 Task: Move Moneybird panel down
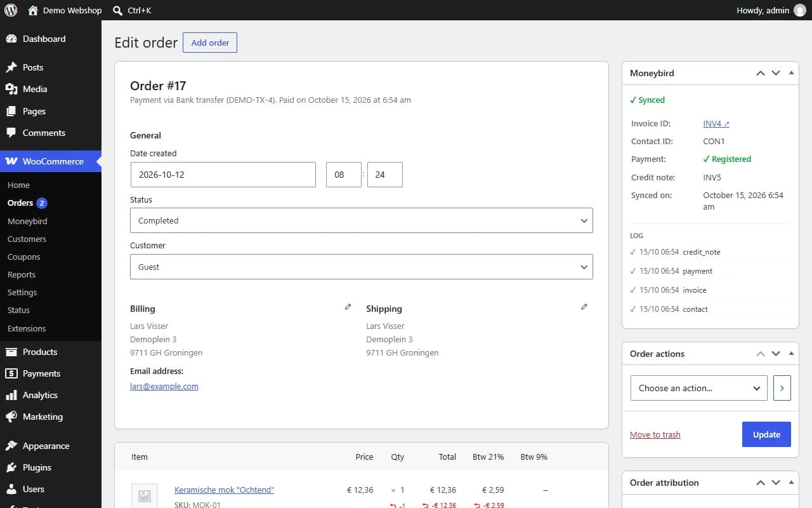click(776, 73)
